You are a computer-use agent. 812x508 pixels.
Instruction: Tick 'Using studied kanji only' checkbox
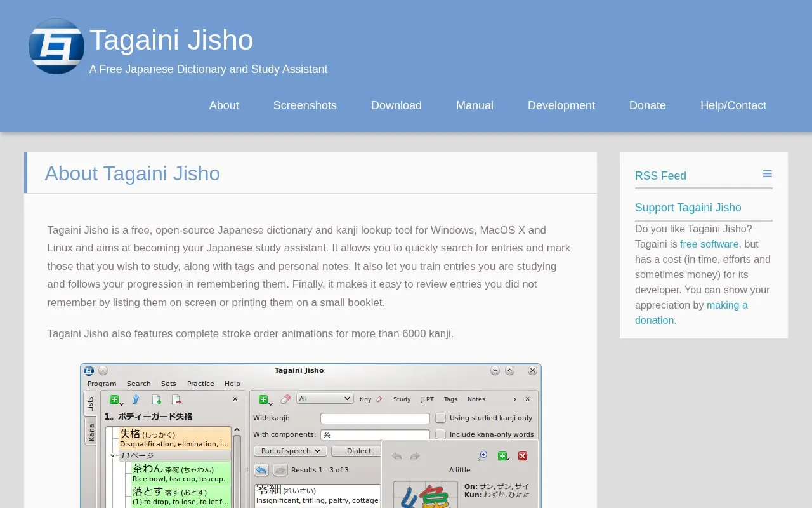click(x=440, y=418)
